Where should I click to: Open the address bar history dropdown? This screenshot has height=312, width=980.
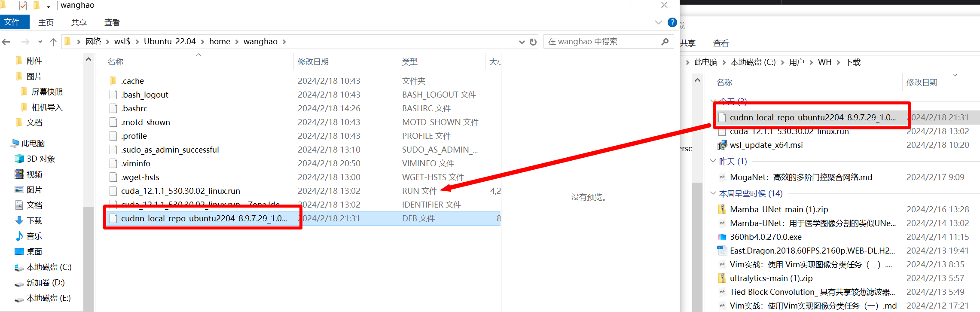pyautogui.click(x=522, y=42)
